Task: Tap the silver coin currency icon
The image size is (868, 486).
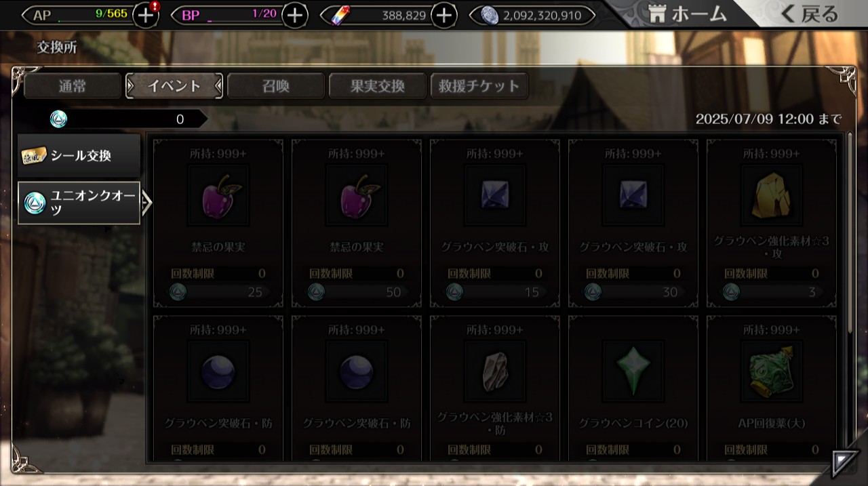Action: tap(490, 15)
